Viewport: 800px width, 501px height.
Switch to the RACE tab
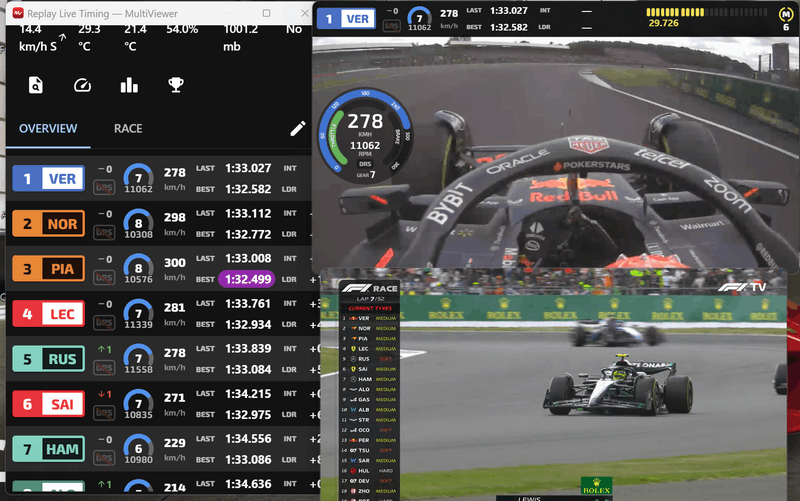coord(128,129)
